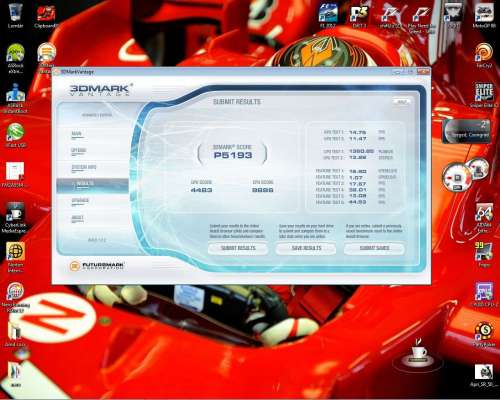Open the white document file on desktop
Viewport: 500px width, 400px height.
(x=15, y=174)
